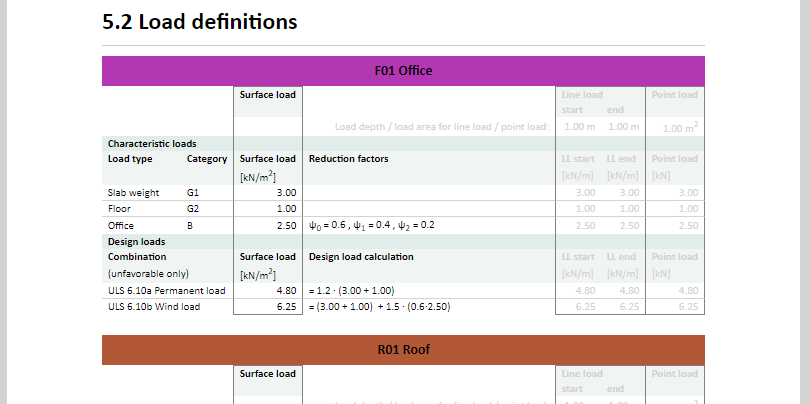Select the brown "R01 Roof" header bar
Image resolution: width=810 pixels, height=404 pixels.
click(x=403, y=350)
